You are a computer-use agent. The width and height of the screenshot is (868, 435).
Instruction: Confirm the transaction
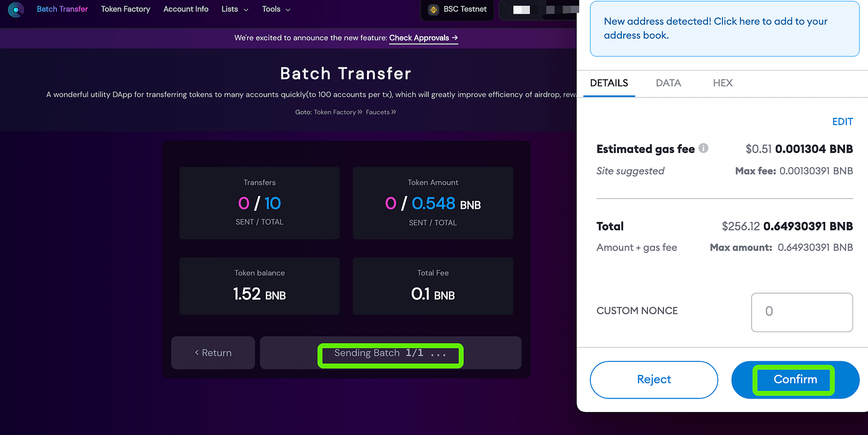795,379
